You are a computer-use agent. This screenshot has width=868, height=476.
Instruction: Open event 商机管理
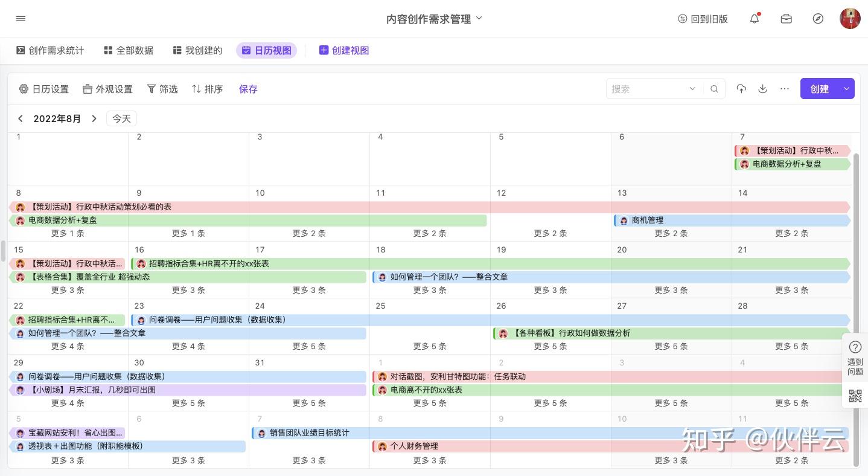(x=732, y=220)
